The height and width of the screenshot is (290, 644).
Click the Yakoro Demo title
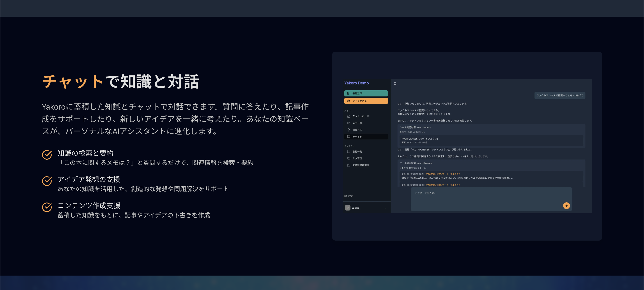coord(356,83)
